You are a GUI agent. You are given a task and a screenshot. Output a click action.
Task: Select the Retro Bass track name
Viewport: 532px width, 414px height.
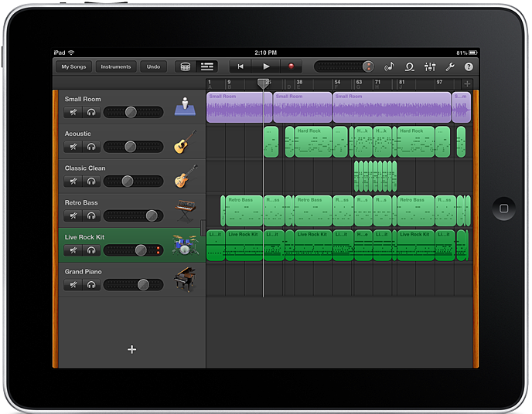click(81, 202)
